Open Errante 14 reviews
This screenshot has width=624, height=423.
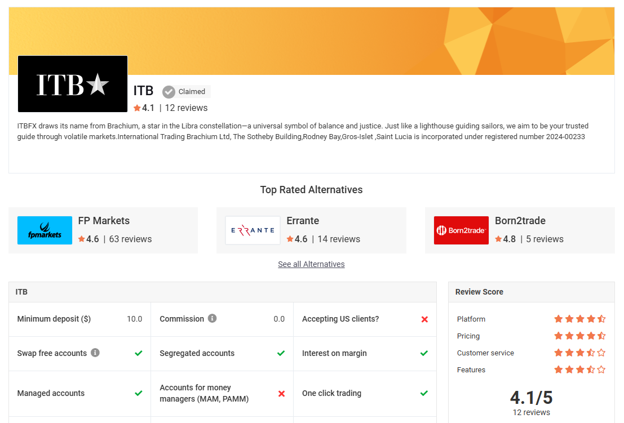[339, 239]
